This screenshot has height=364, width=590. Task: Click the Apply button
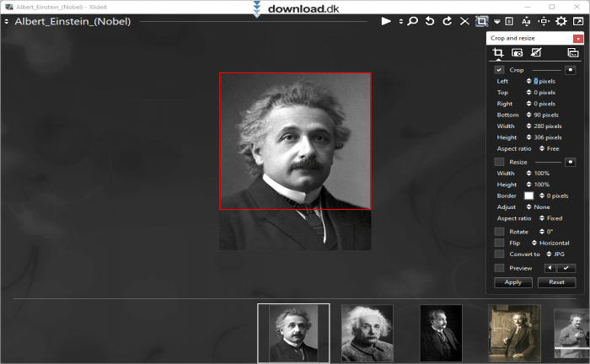pyautogui.click(x=513, y=282)
